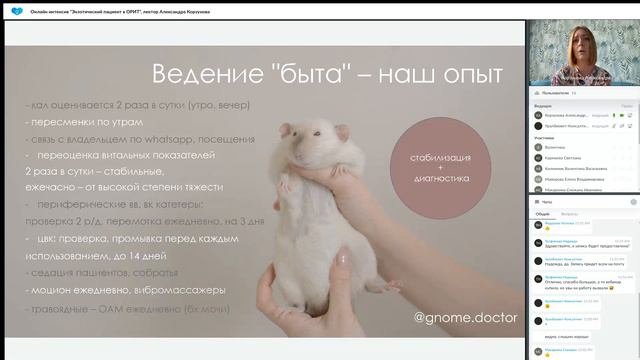Image resolution: width=640 pixels, height=360 pixels.
Task: Click the '@gnome.doctor' handle on slide
Action: tap(465, 318)
